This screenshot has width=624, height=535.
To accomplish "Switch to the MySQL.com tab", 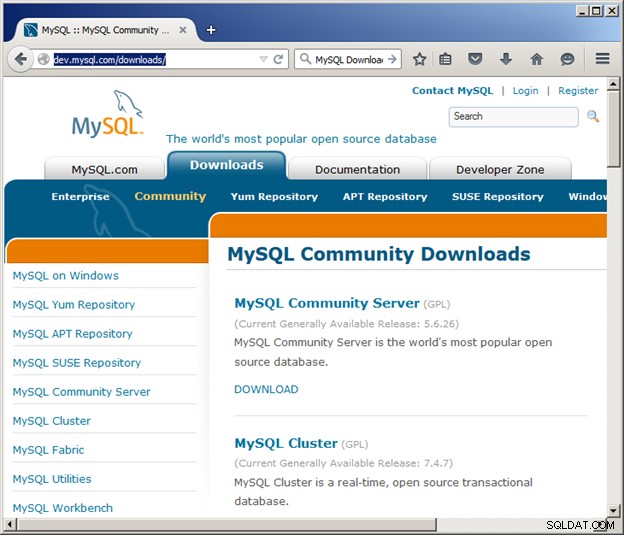I will [104, 169].
